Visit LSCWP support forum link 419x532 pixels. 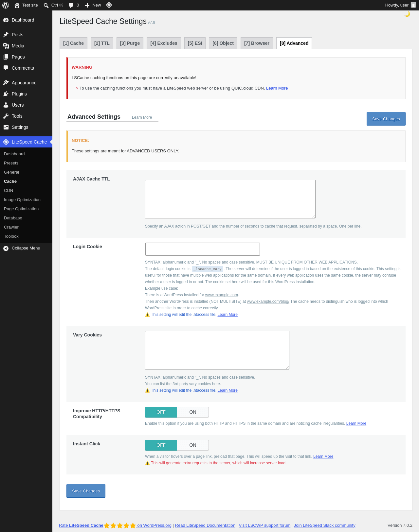[264, 525]
